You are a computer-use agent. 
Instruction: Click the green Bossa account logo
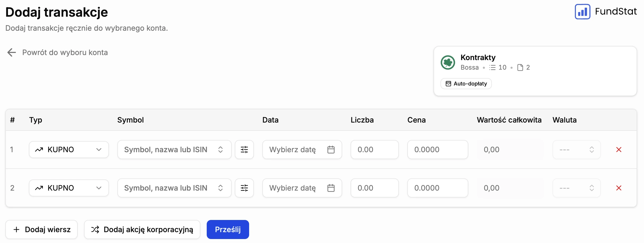click(448, 62)
